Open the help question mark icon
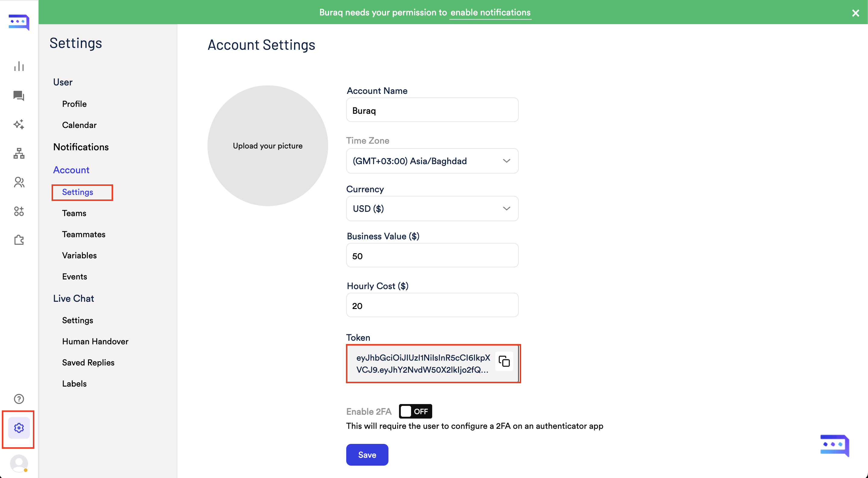 click(x=19, y=399)
